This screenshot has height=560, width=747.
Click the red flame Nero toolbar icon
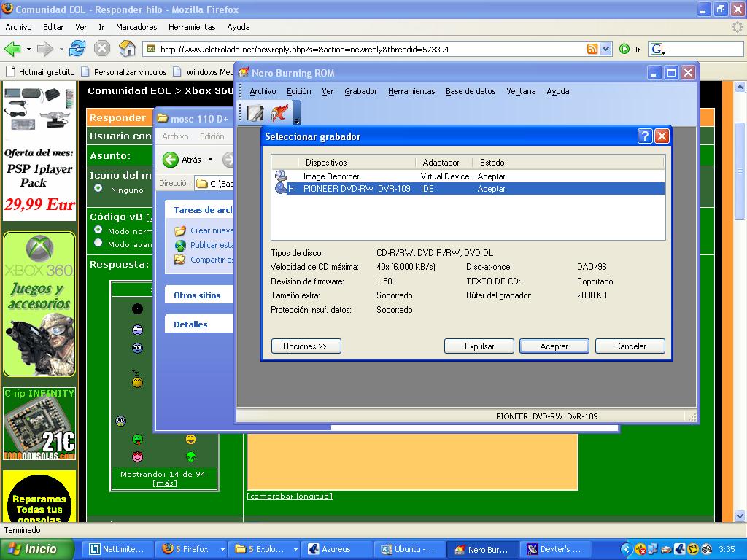(279, 113)
